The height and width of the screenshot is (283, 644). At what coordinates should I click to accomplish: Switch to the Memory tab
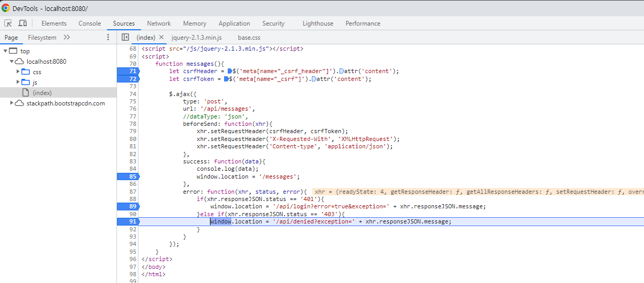click(x=195, y=23)
